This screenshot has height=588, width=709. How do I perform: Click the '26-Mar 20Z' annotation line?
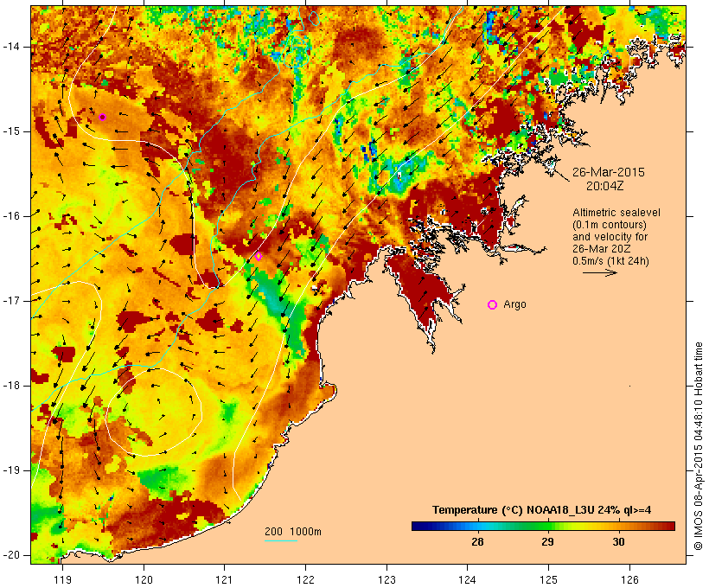point(602,249)
